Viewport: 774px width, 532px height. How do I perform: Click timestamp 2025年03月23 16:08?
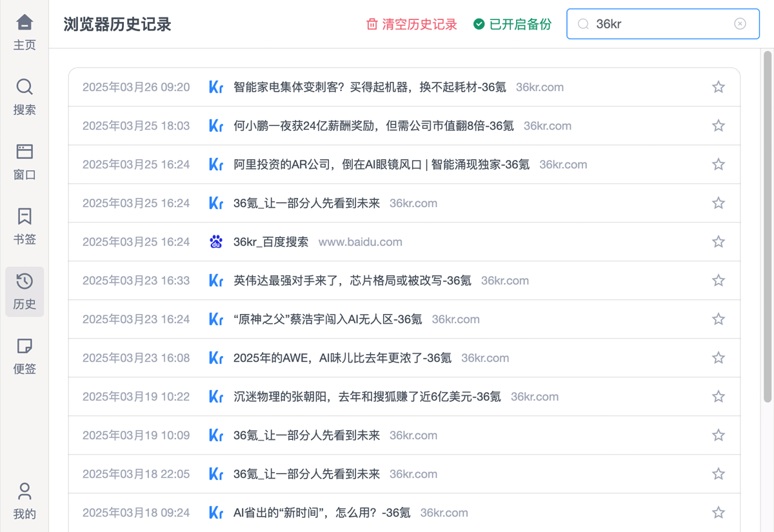click(x=136, y=358)
